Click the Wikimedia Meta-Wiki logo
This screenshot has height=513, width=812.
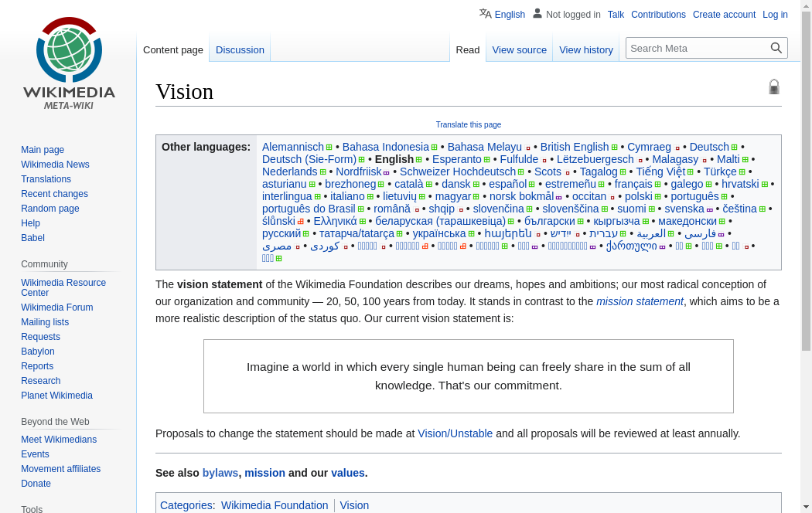pos(69,63)
